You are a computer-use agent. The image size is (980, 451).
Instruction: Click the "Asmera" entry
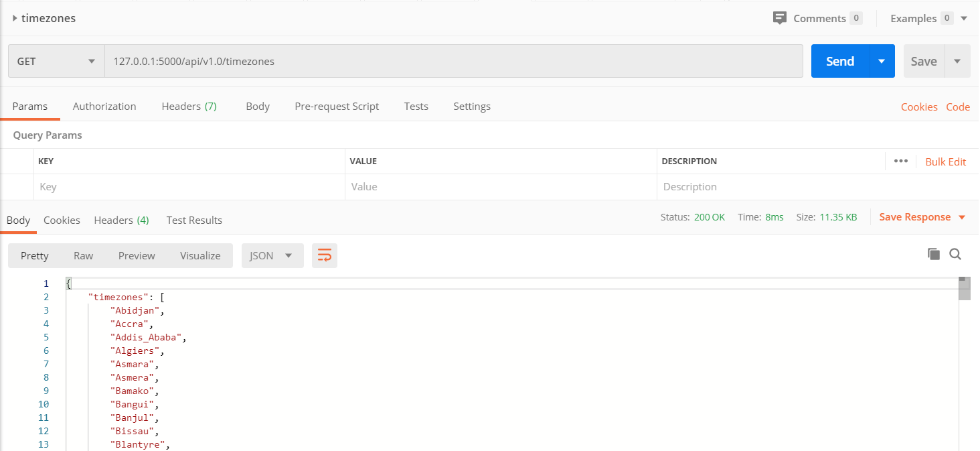coord(132,377)
